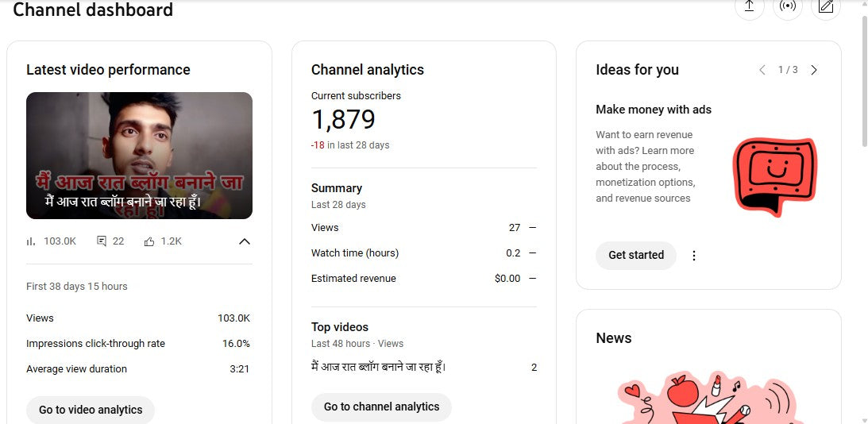
Task: Click the Go live broadcast icon
Action: [x=787, y=7]
